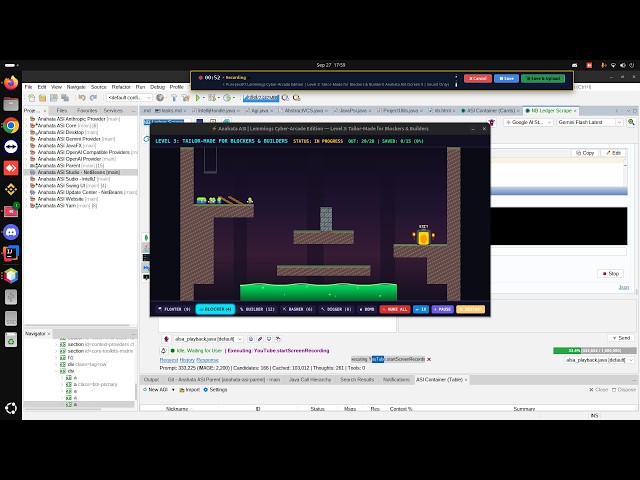Screen dimensions: 640x480
Task: Click the Send button
Action: (621, 338)
